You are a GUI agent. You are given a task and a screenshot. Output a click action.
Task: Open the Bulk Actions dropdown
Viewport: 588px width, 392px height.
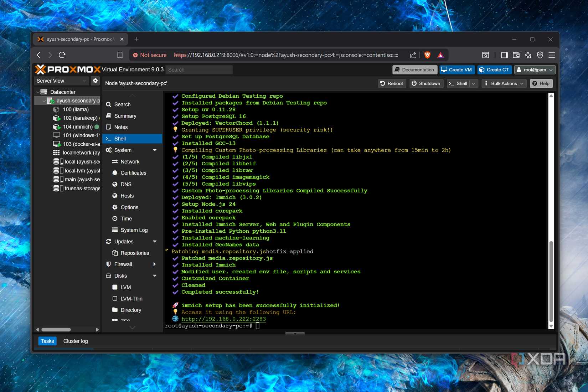(504, 83)
